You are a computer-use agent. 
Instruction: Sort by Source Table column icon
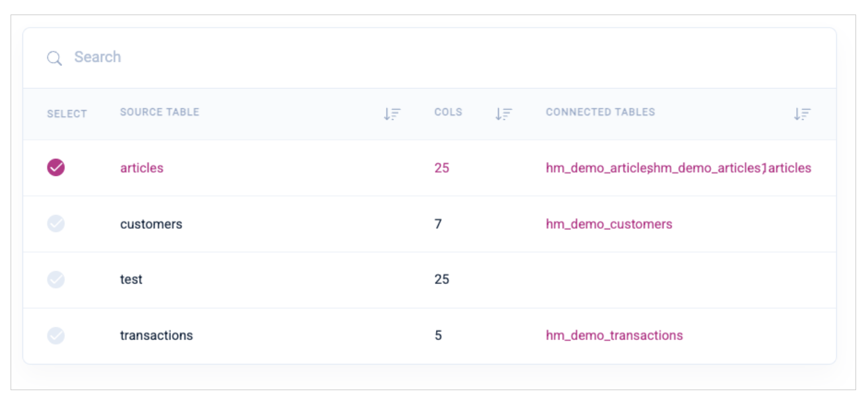392,114
